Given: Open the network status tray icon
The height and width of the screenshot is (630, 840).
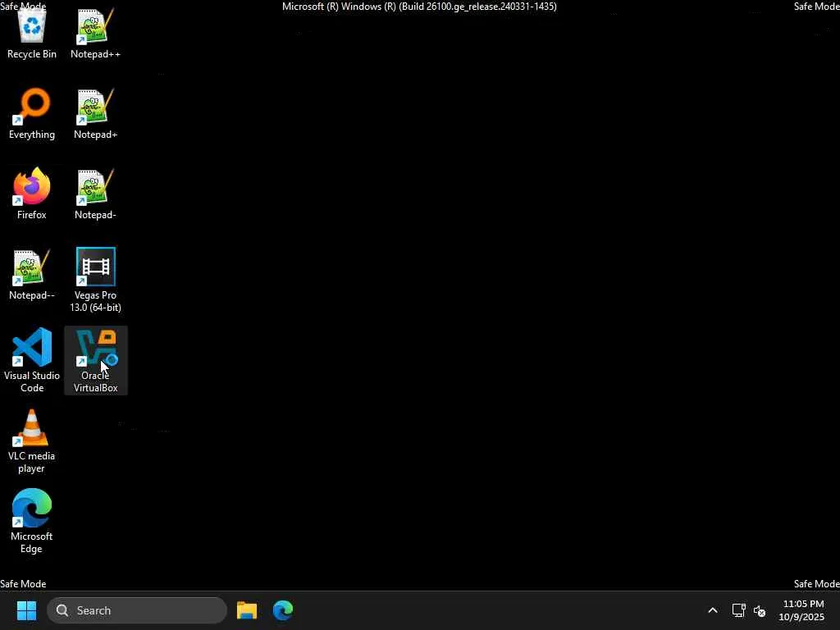Looking at the screenshot, I should (739, 610).
